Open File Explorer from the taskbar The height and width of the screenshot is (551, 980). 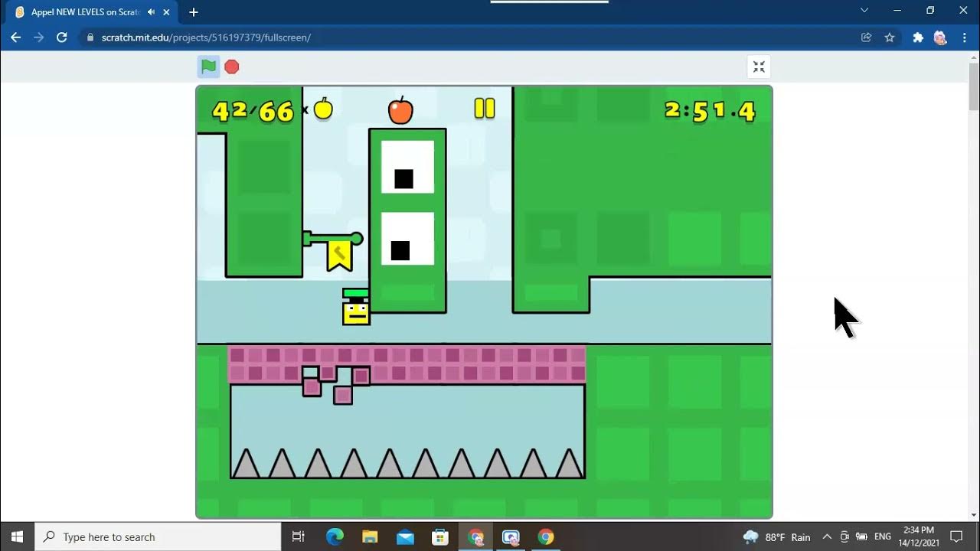click(370, 536)
